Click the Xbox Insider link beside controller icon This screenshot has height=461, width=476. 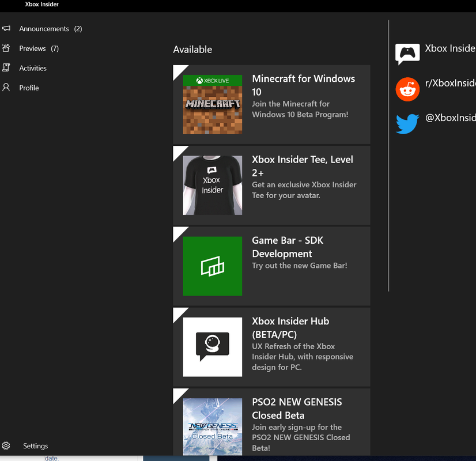pyautogui.click(x=450, y=48)
